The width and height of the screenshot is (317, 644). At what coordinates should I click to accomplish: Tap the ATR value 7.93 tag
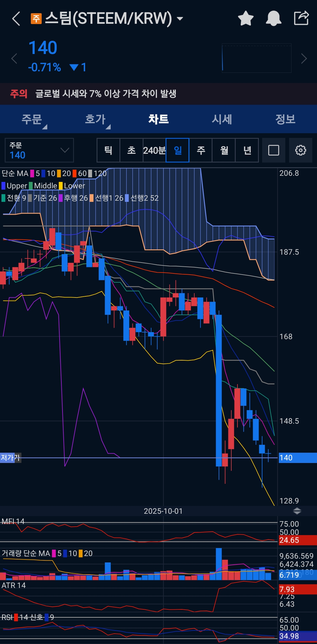click(297, 589)
